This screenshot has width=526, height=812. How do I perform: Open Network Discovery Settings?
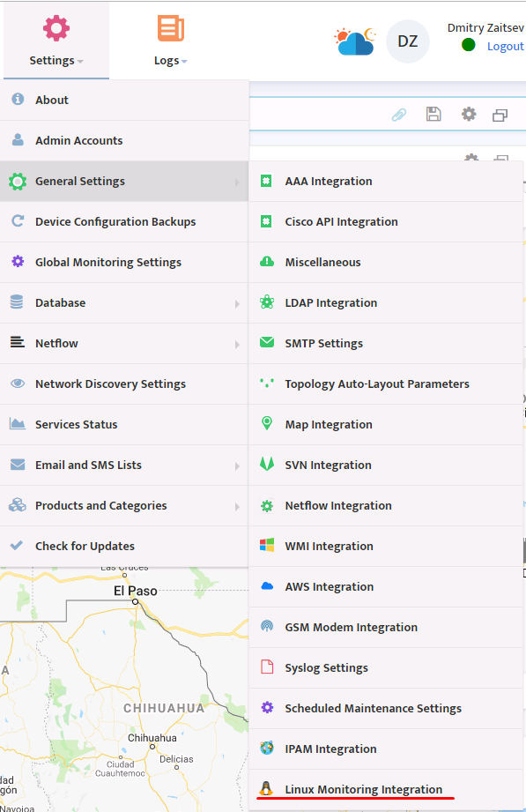click(124, 384)
